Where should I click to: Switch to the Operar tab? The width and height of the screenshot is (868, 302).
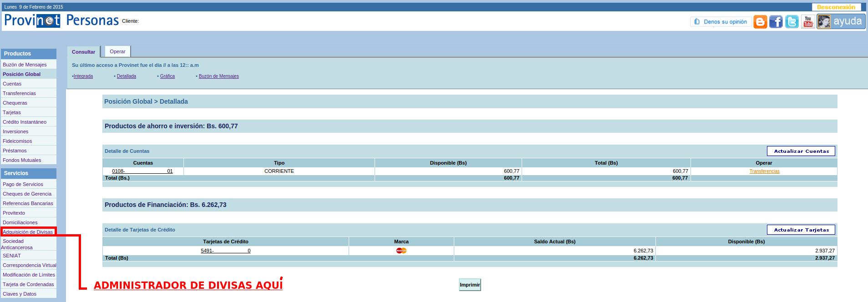[117, 51]
